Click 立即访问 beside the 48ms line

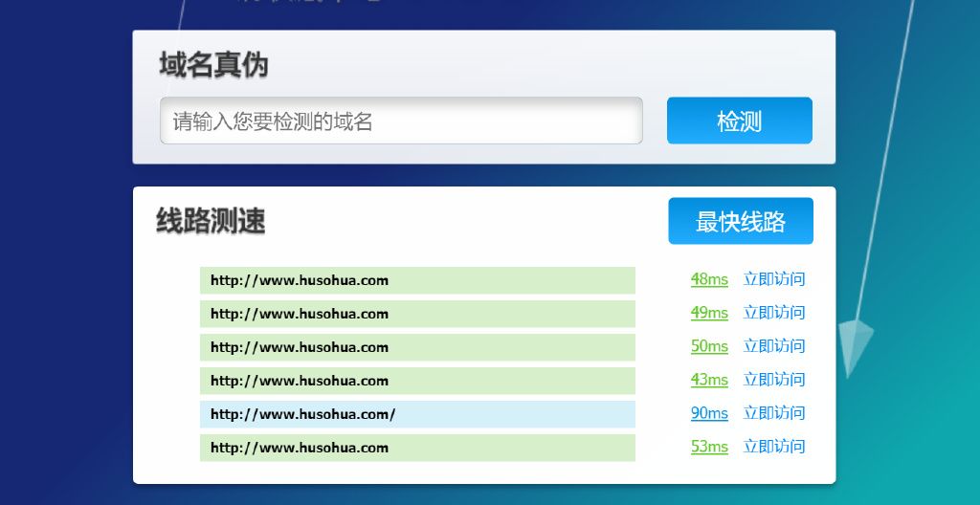(x=773, y=279)
